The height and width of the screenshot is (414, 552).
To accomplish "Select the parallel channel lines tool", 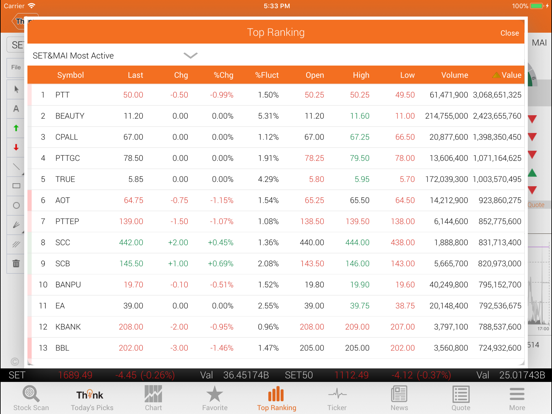I will coord(16,244).
